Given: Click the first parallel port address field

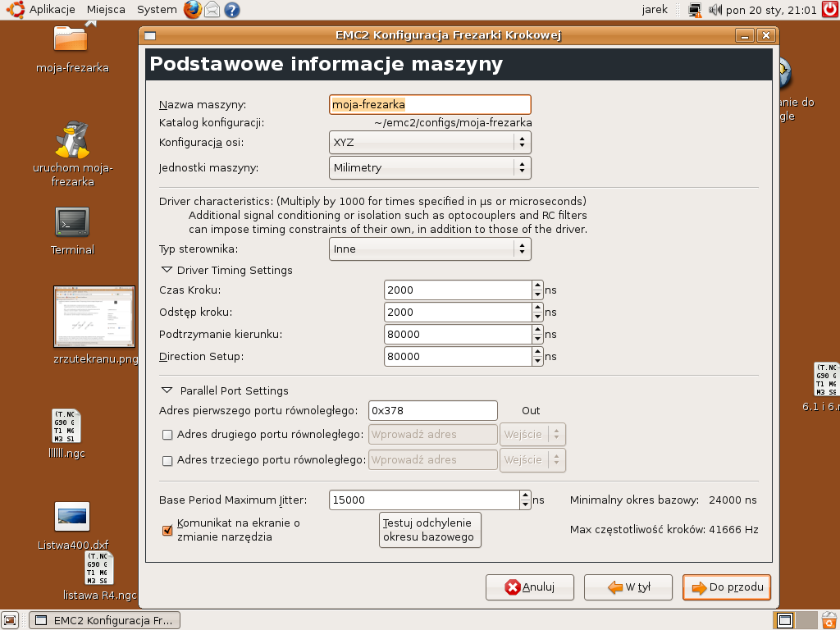Looking at the screenshot, I should (x=433, y=411).
